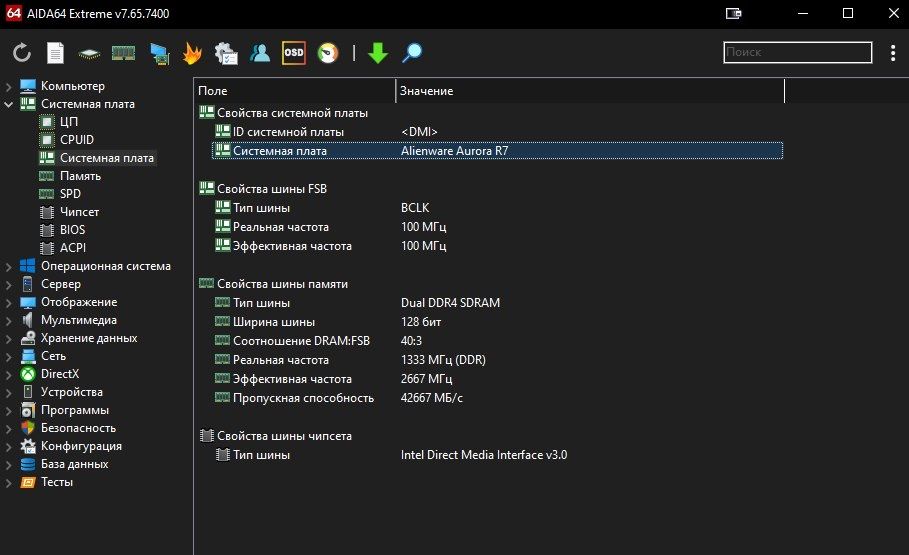The image size is (909, 555).
Task: Select the Ширина шины 128 бит row
Action: [497, 322]
